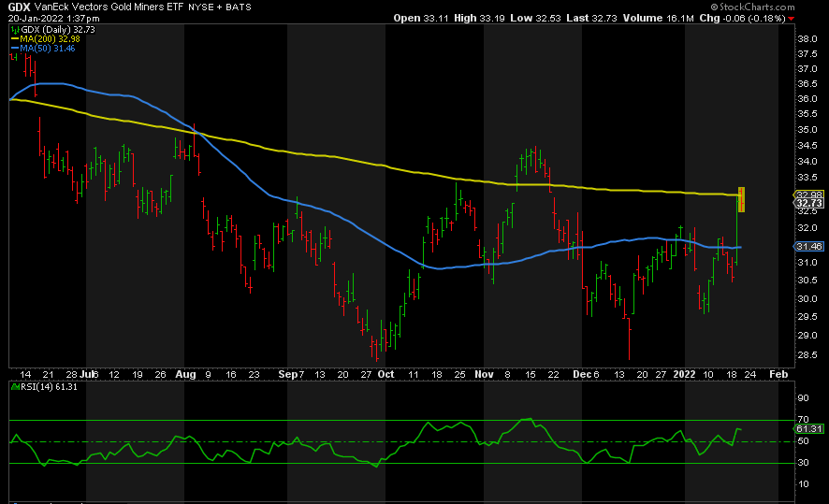Click the Last 32.73 header value
The height and width of the screenshot is (504, 829).
click(x=591, y=18)
